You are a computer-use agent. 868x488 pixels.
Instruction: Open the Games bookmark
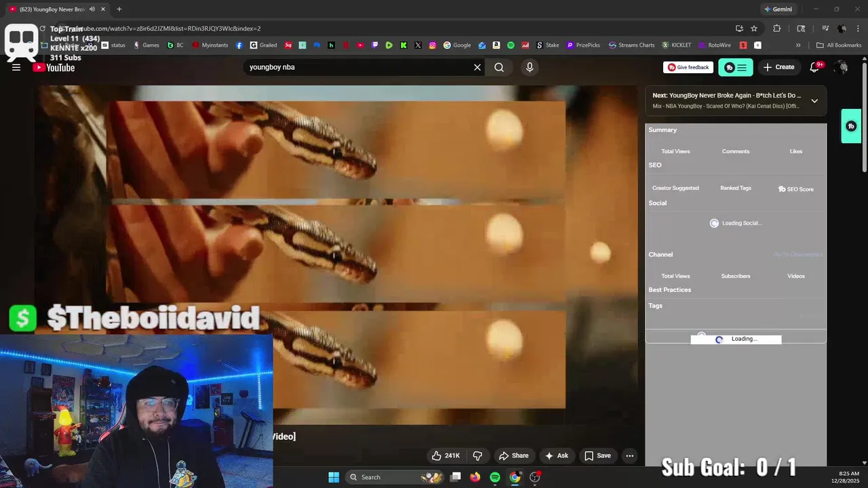coord(146,45)
